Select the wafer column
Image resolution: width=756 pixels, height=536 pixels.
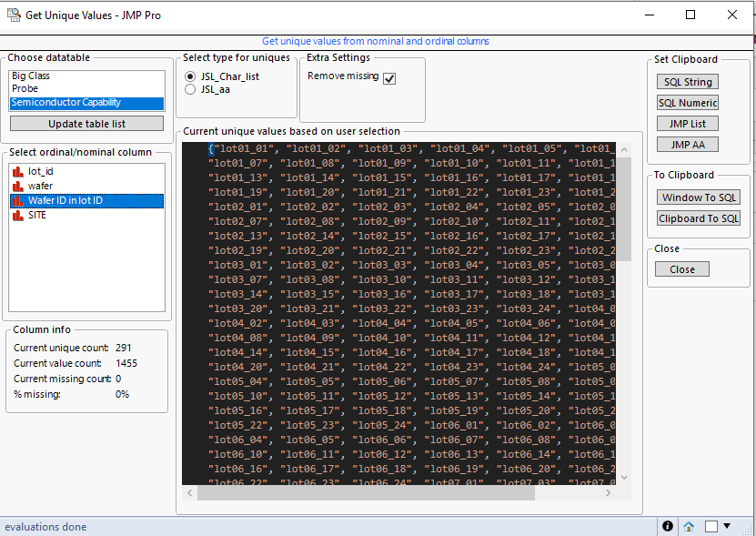86,187
